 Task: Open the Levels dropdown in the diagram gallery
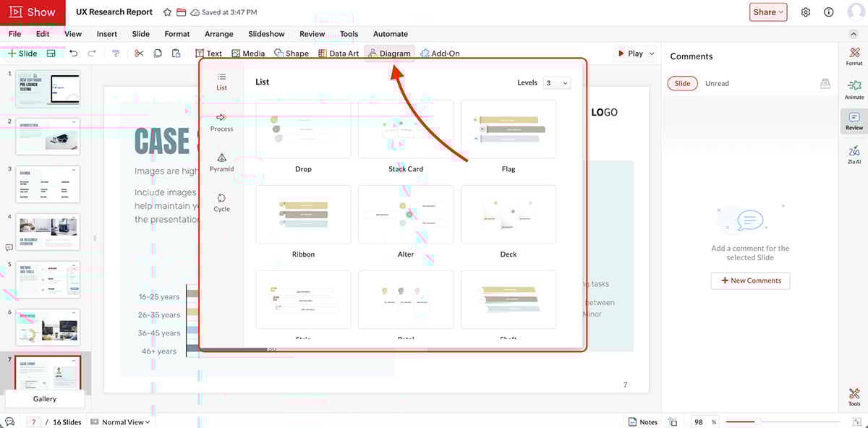(556, 82)
